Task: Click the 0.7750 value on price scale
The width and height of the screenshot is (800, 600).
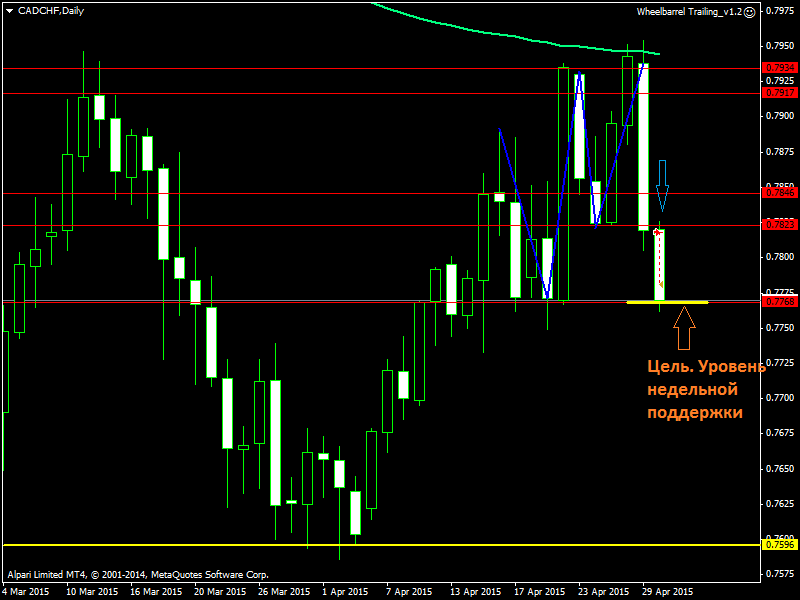Action: click(780, 328)
